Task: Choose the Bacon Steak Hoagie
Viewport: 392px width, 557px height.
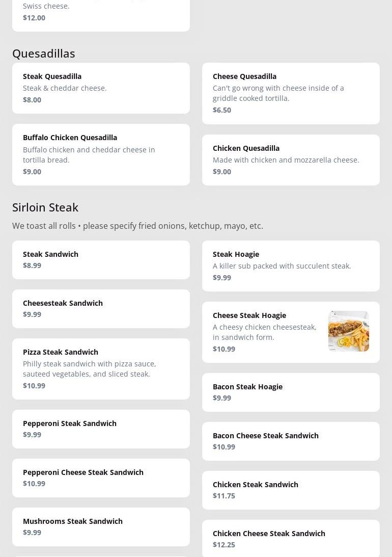Action: click(x=291, y=392)
